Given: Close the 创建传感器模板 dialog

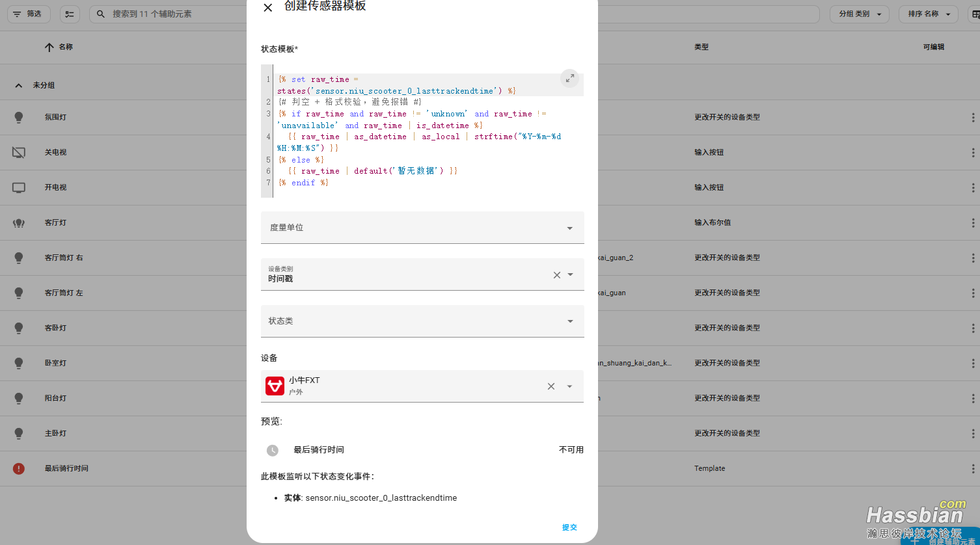Looking at the screenshot, I should coord(267,8).
